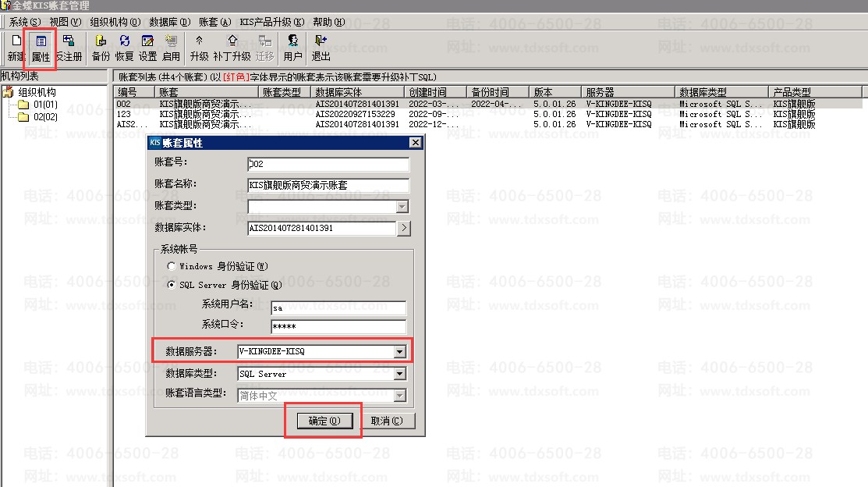The width and height of the screenshot is (868, 487).
Task: Open the 用户 (User) toolbar icon
Action: click(292, 47)
